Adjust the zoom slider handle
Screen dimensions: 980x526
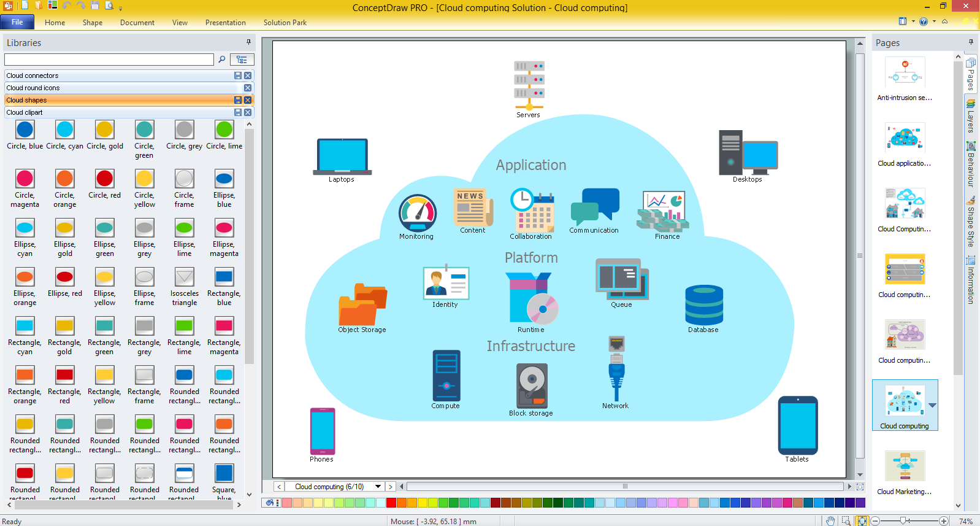click(x=904, y=520)
